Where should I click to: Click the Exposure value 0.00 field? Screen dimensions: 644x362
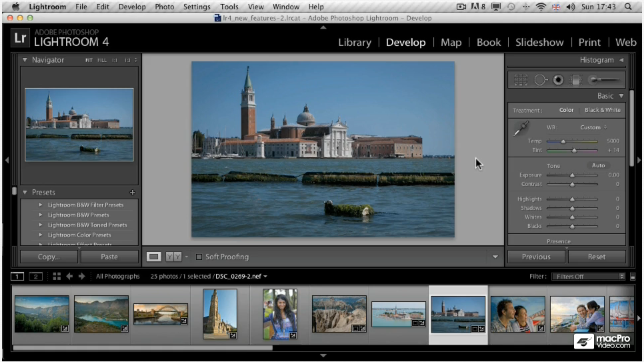point(613,175)
